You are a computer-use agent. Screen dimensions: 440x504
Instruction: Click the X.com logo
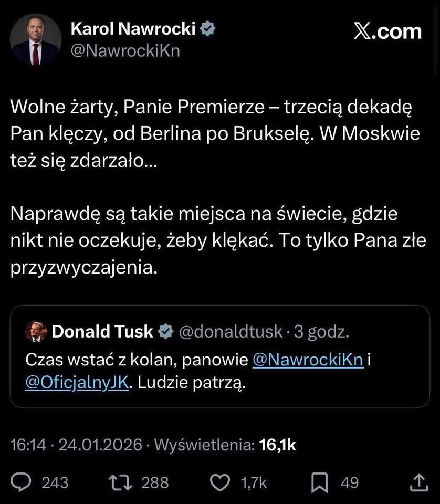coord(387,31)
